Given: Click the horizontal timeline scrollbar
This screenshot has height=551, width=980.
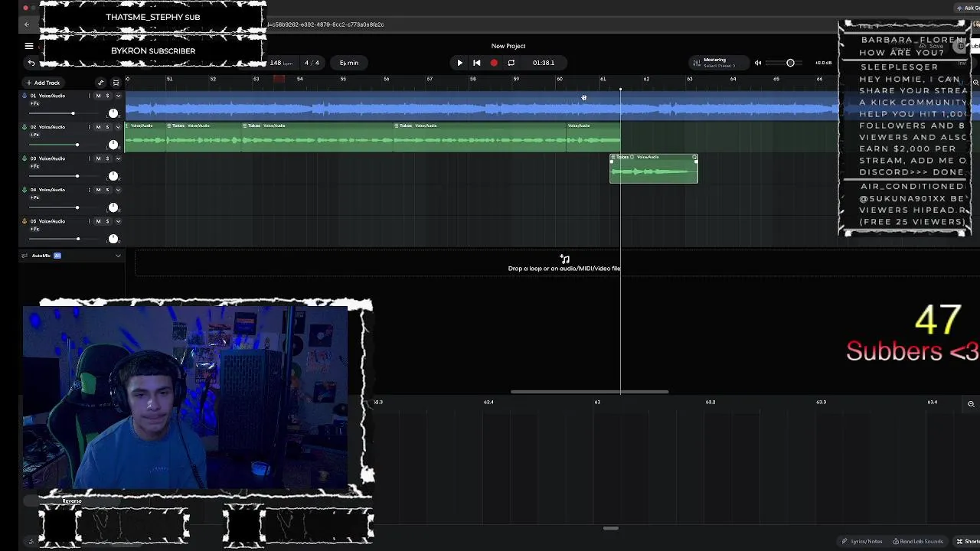Looking at the screenshot, I should tap(590, 392).
